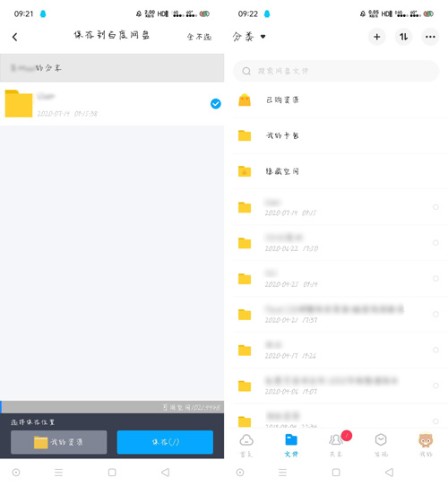Click the 隐藏空间 label
Screen dimensions: 448x486
click(282, 171)
